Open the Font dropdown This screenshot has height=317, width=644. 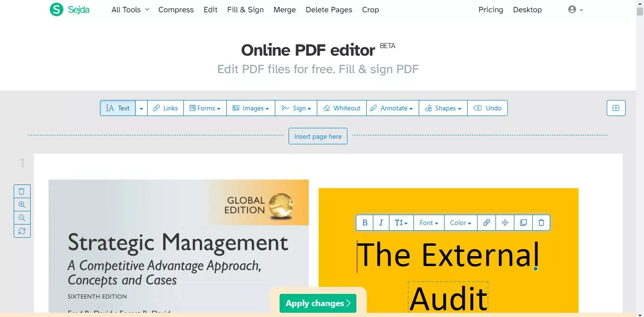[428, 222]
